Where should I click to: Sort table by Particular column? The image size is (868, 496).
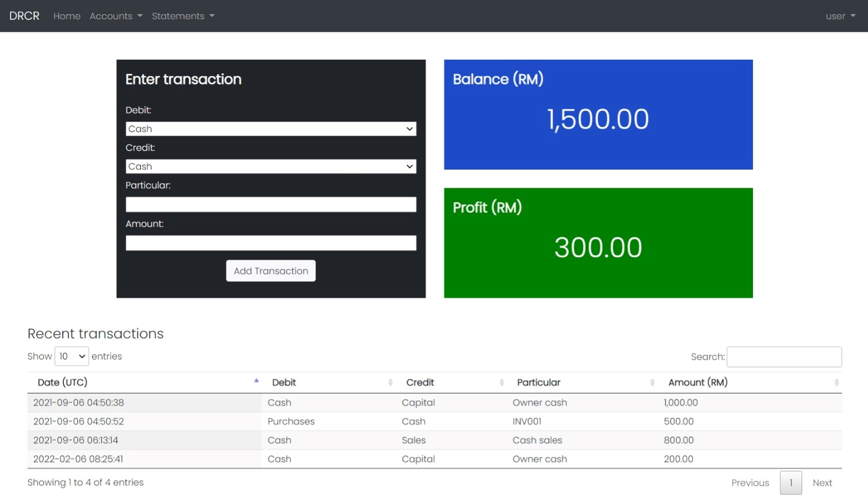582,383
